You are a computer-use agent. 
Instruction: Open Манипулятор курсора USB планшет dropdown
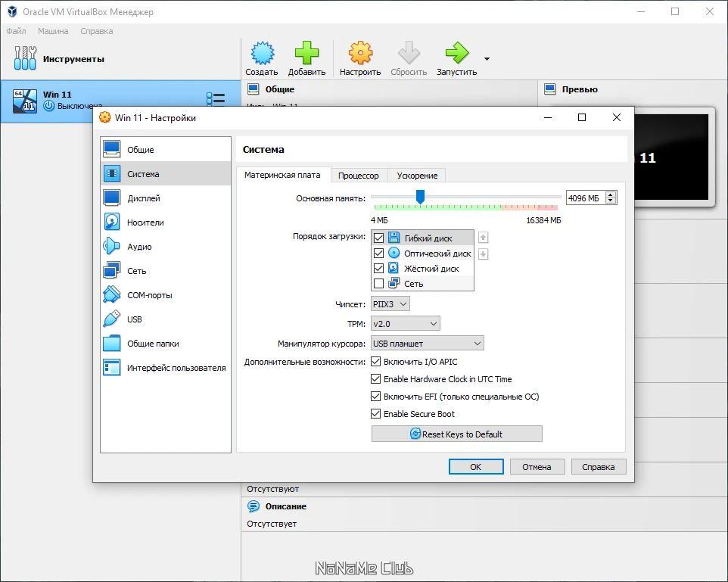point(427,344)
